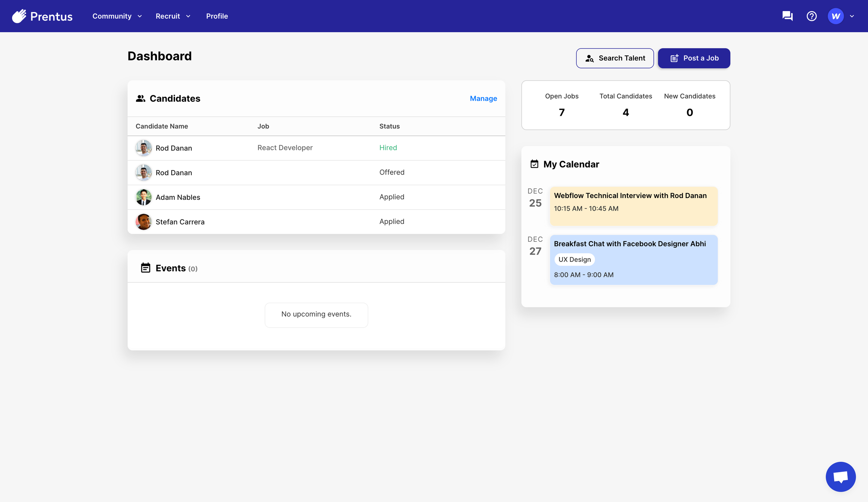Open the help question mark icon
This screenshot has width=868, height=502.
coord(811,16)
